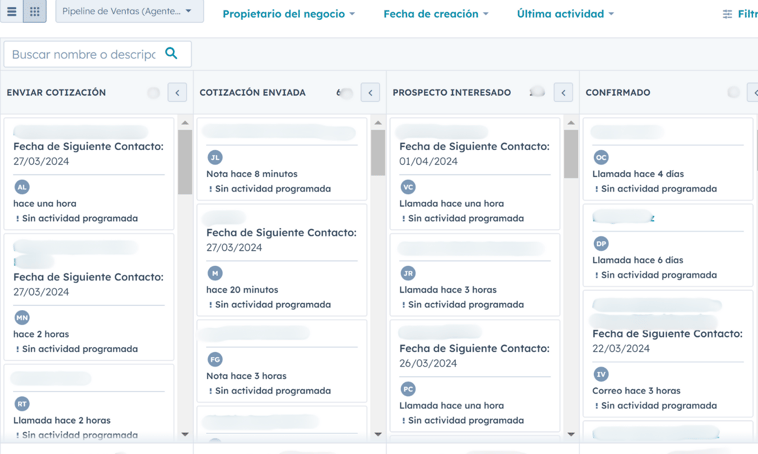
Task: Switch to list view icon
Action: [x=12, y=12]
